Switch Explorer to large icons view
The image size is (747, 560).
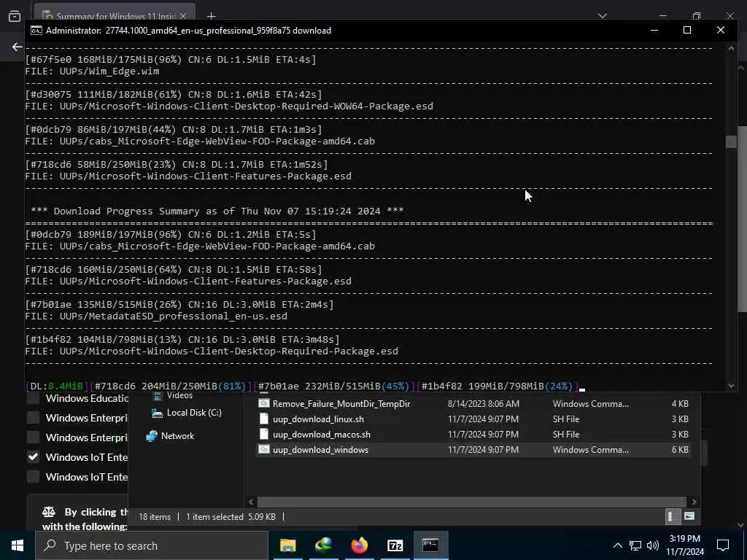click(689, 517)
